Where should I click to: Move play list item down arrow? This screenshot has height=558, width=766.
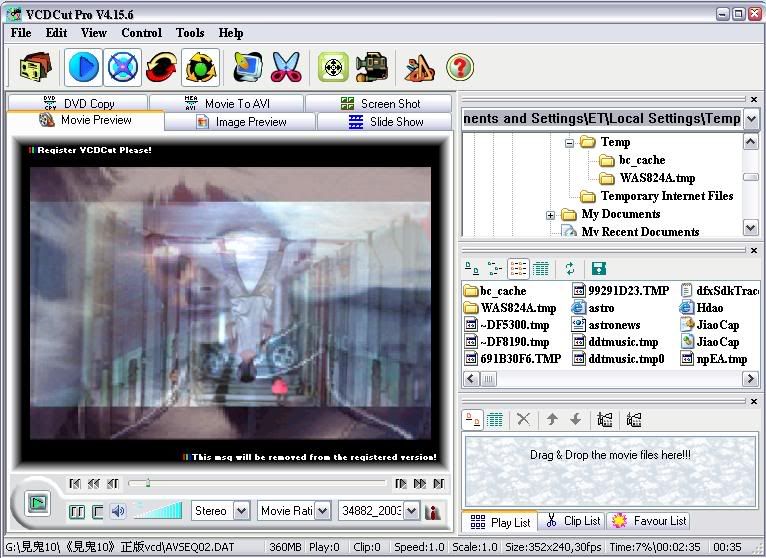coord(575,419)
